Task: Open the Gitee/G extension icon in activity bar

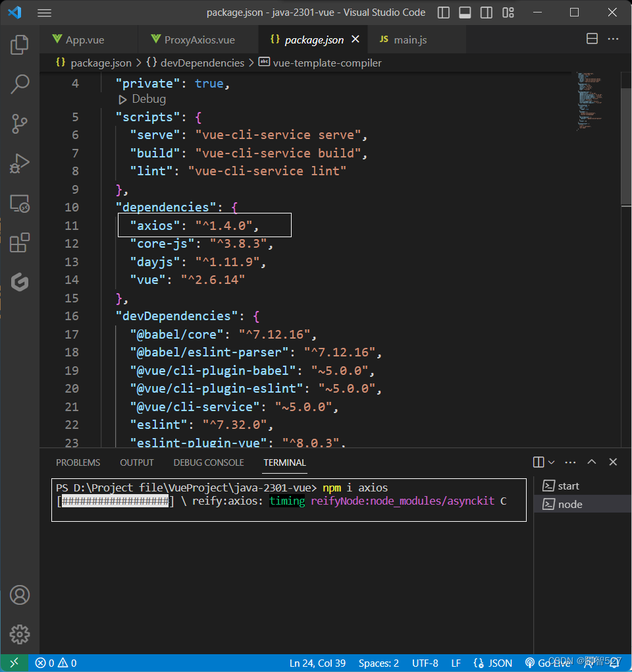Action: [x=19, y=282]
